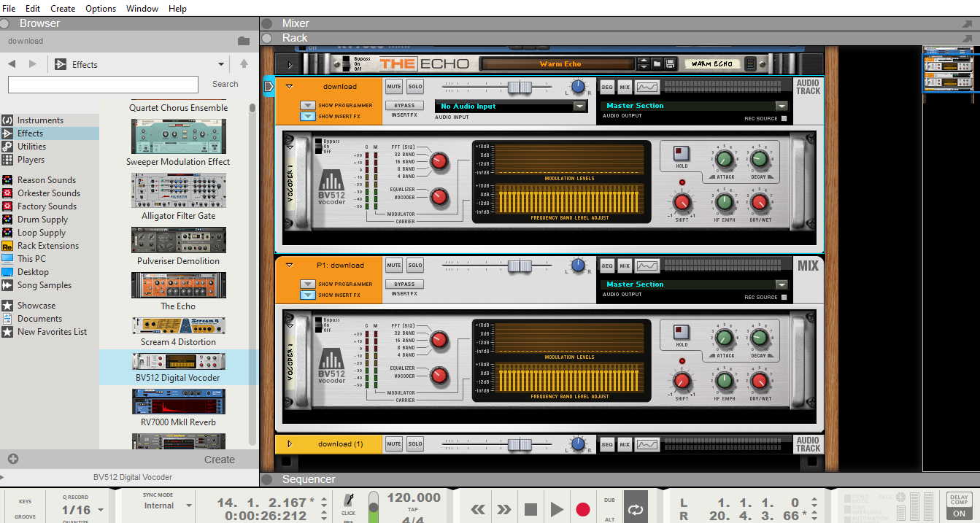Open the quantize 1/16 value dropdown
This screenshot has width=980, height=523.
(x=101, y=510)
